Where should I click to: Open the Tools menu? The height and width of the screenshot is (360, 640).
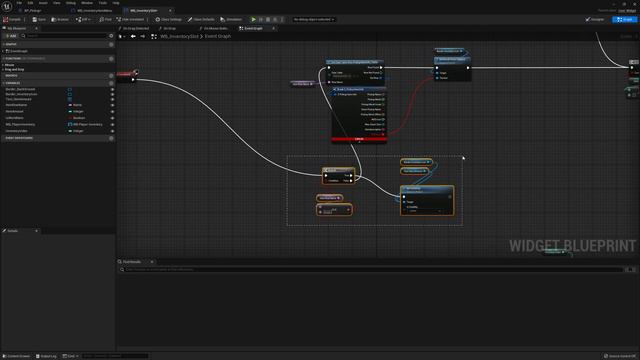coord(102,3)
